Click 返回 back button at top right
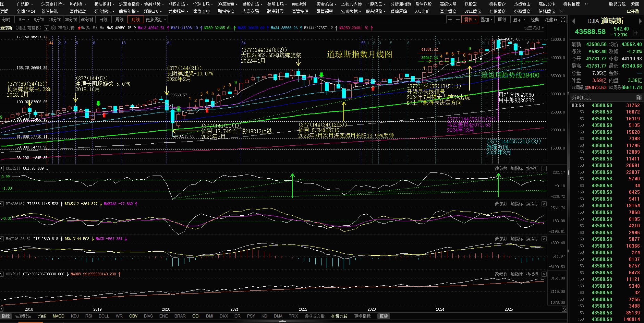644x323 pixels. pos(635,4)
